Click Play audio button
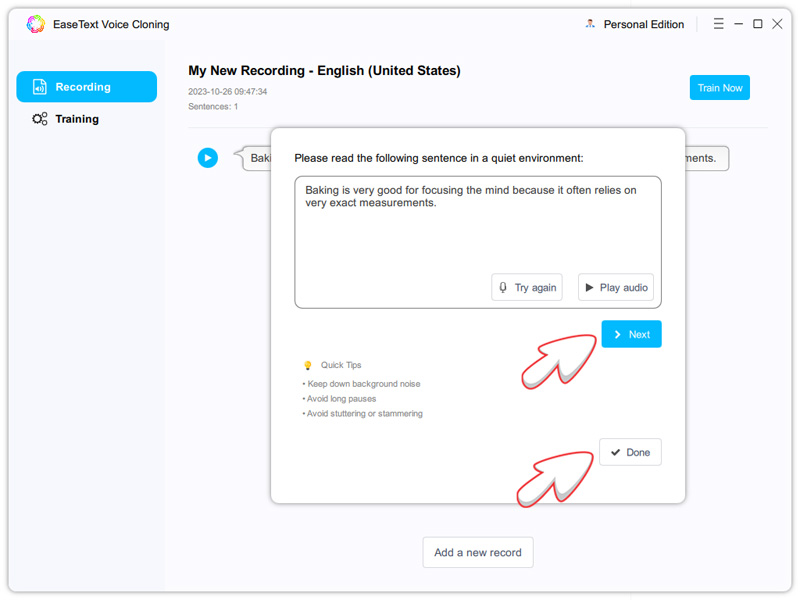 (x=616, y=287)
